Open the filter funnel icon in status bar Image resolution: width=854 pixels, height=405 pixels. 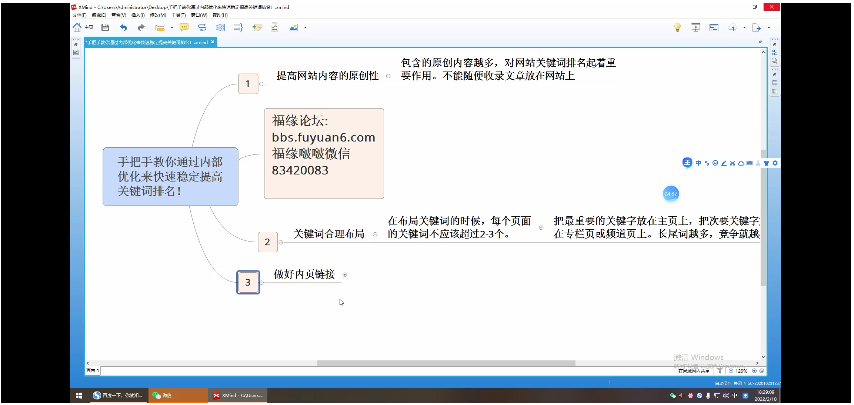(x=719, y=371)
